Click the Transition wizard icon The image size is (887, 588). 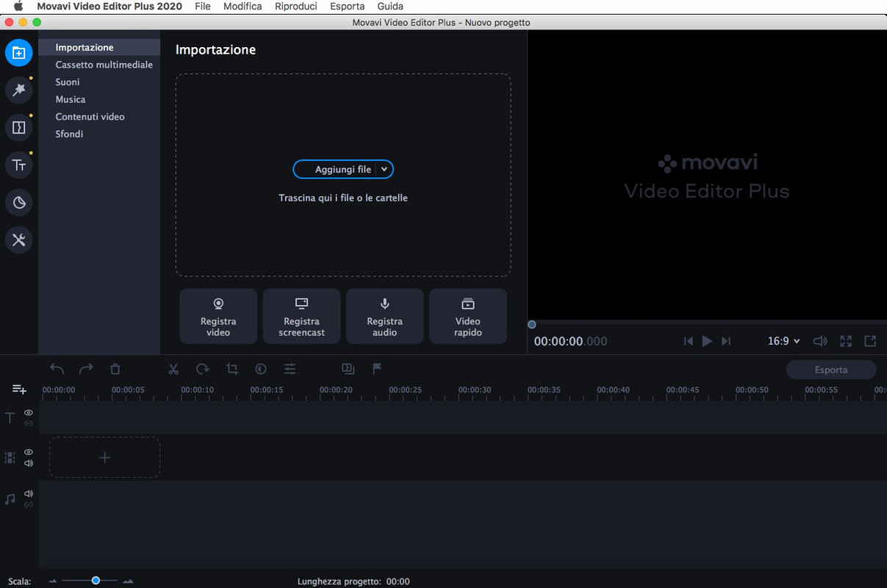(348, 369)
